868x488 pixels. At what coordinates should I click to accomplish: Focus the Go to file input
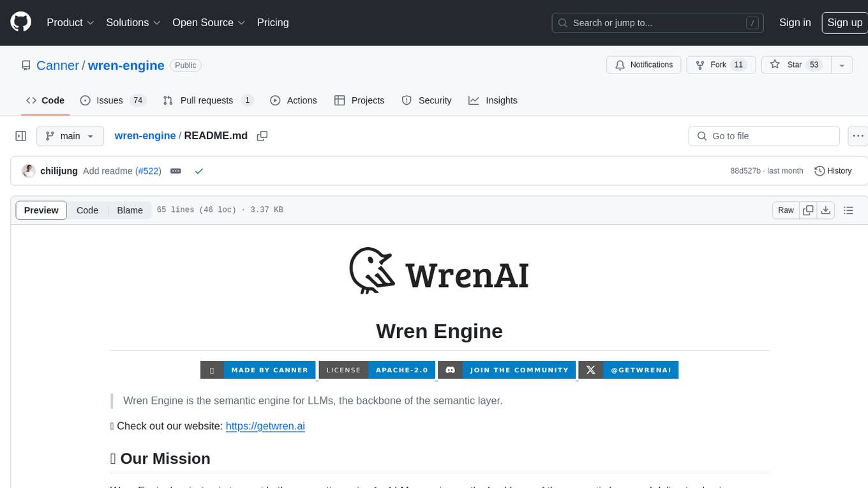pos(764,136)
